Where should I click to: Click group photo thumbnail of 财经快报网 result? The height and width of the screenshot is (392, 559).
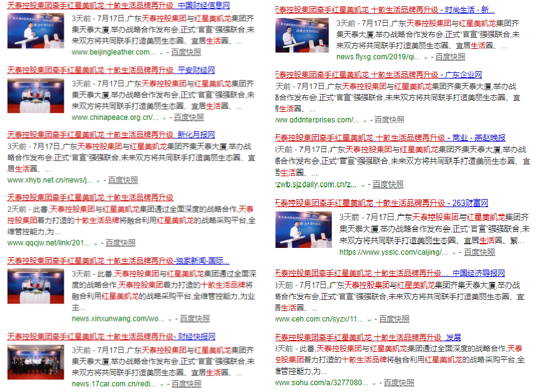click(36, 362)
